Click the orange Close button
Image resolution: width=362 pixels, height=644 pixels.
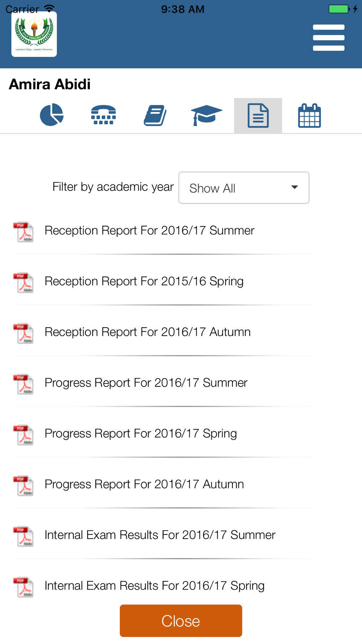coord(181,621)
